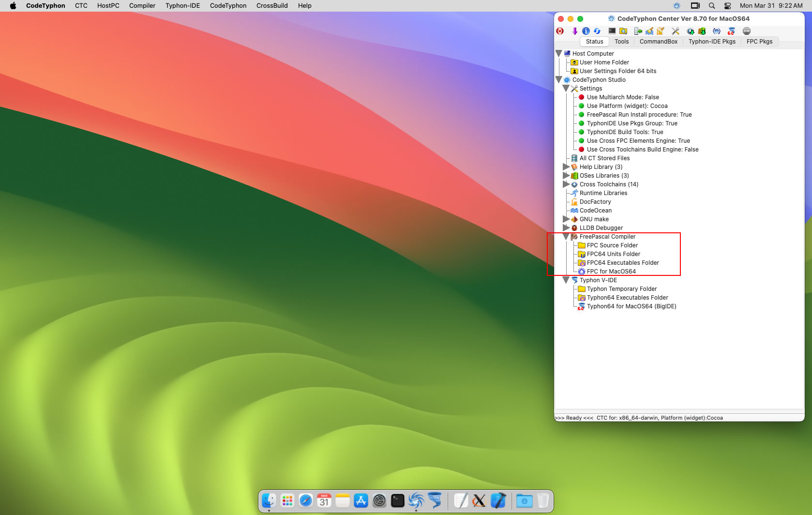Switch to the Tools tab
The height and width of the screenshot is (515, 812).
pyautogui.click(x=622, y=42)
